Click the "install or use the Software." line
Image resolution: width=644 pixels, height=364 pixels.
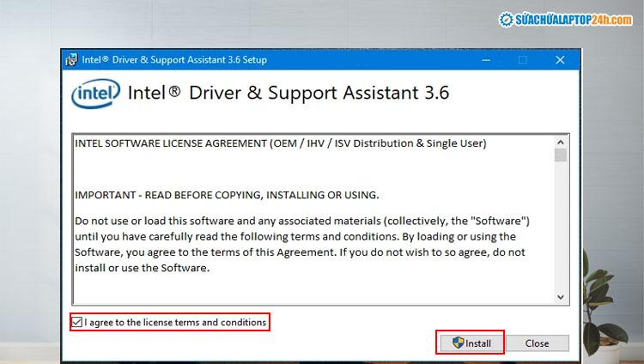coord(142,268)
